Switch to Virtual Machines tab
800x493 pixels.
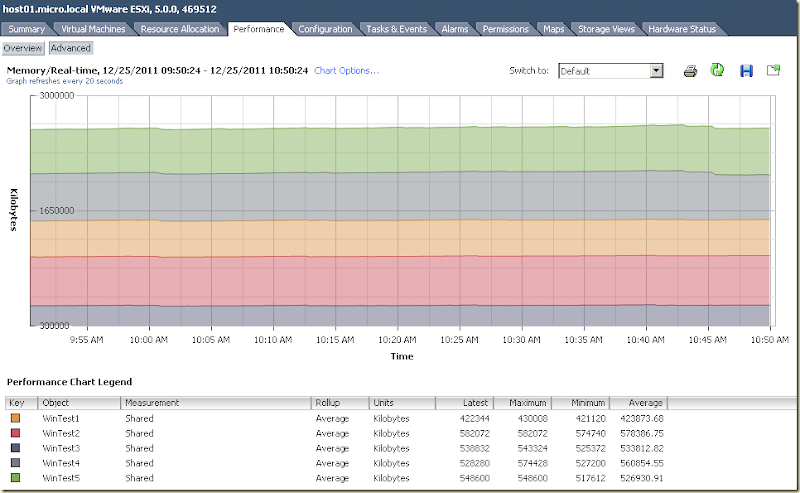(93, 29)
